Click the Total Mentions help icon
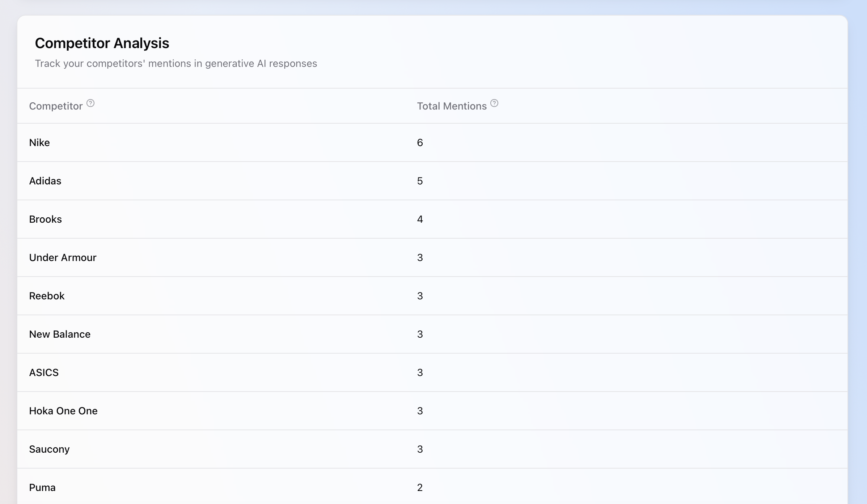867x504 pixels. (494, 103)
